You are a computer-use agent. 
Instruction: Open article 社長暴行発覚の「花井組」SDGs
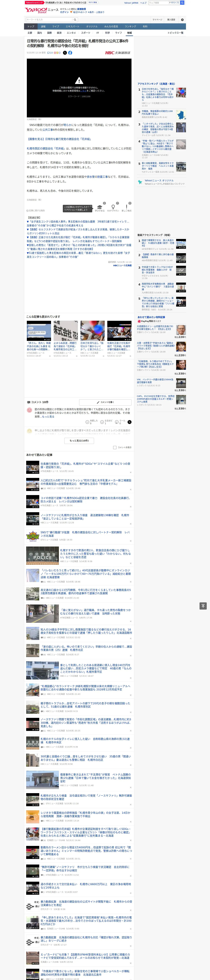pos(86,465)
